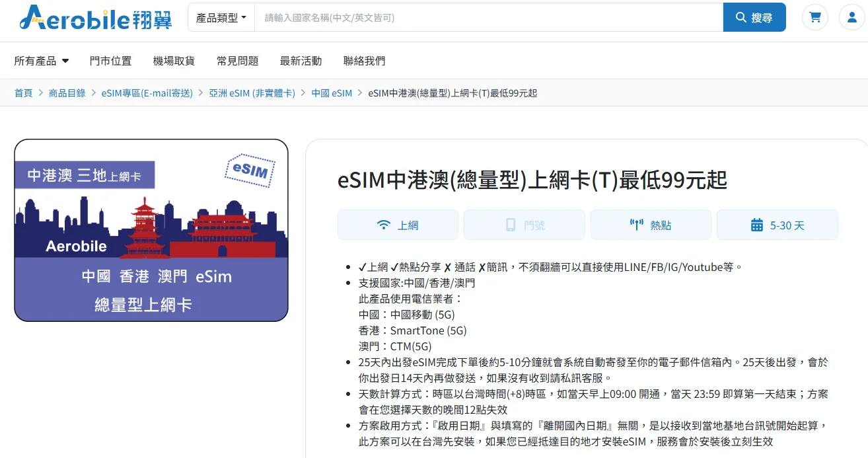Click the 上網 feature badge
868x458 pixels.
398,225
